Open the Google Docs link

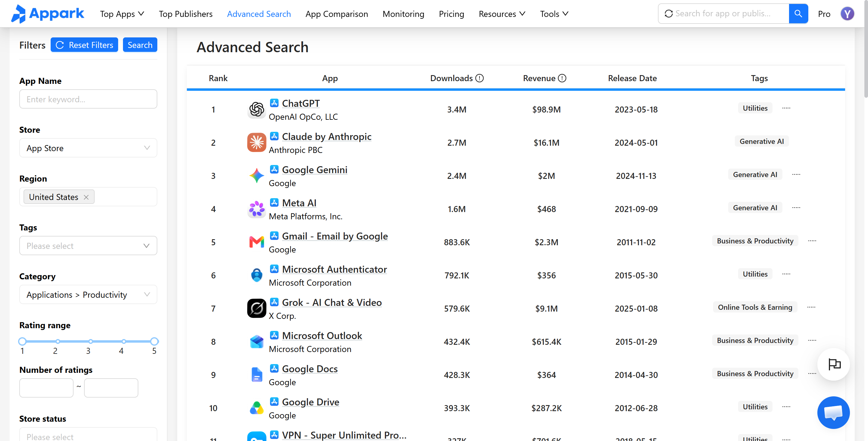[x=310, y=369]
